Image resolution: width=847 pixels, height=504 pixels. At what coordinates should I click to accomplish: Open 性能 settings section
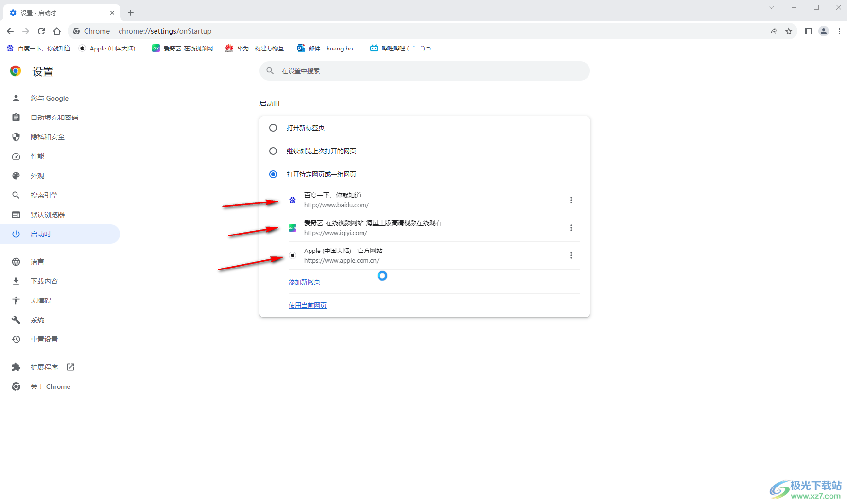37,156
